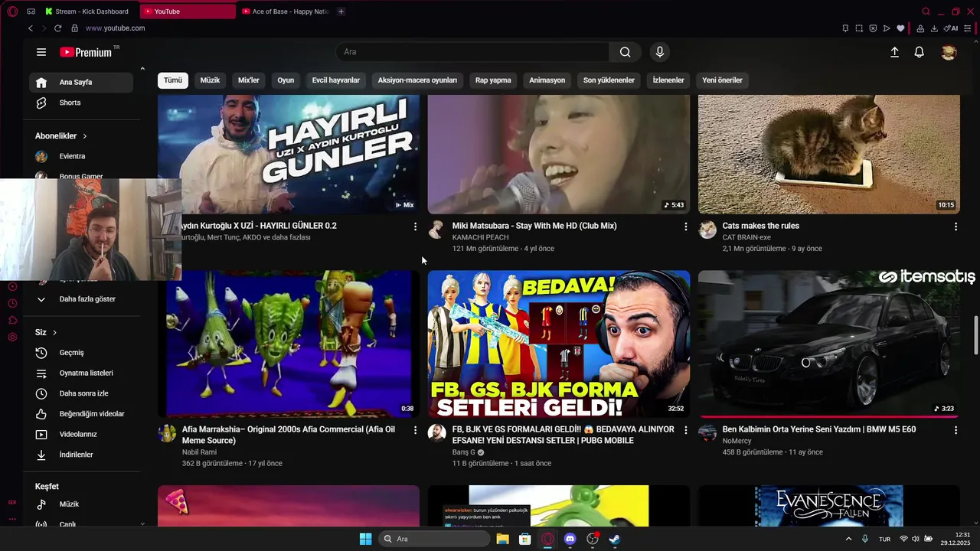
Task: Select the Mix'ler filter chip
Action: click(x=249, y=80)
